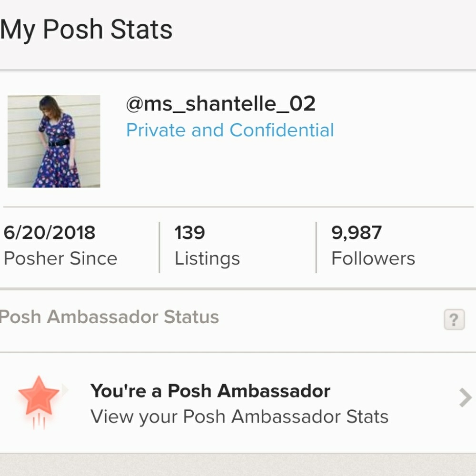This screenshot has width=476, height=476.
Task: Click the 9,987 Followers count
Action: pos(356,232)
